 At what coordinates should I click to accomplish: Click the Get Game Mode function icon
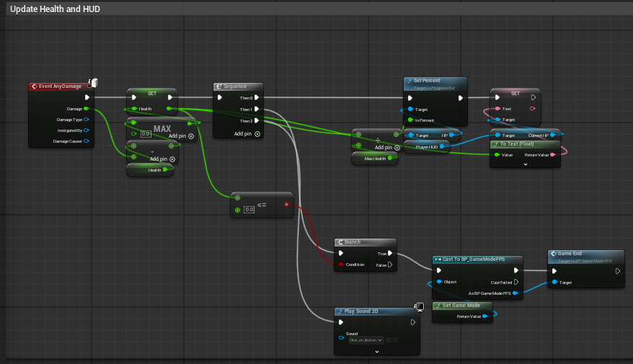coord(438,306)
